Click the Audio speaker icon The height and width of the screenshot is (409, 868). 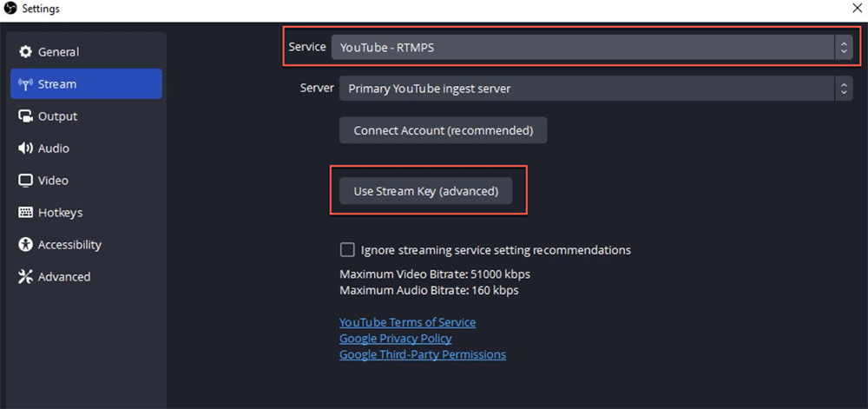pyautogui.click(x=25, y=148)
